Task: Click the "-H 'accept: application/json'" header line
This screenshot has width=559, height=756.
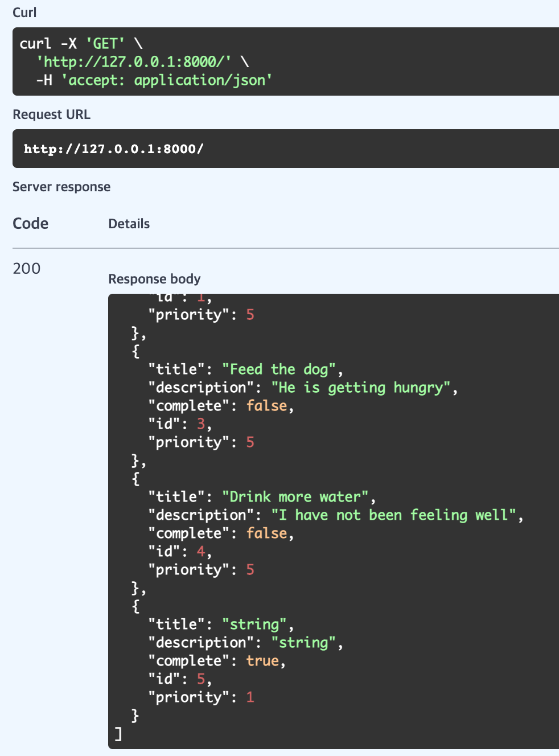Action: click(154, 80)
